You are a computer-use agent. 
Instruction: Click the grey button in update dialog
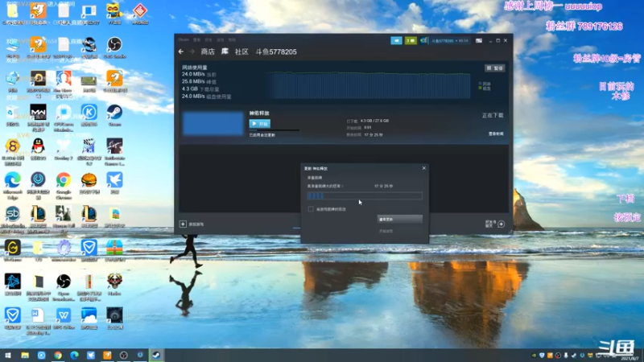(399, 219)
